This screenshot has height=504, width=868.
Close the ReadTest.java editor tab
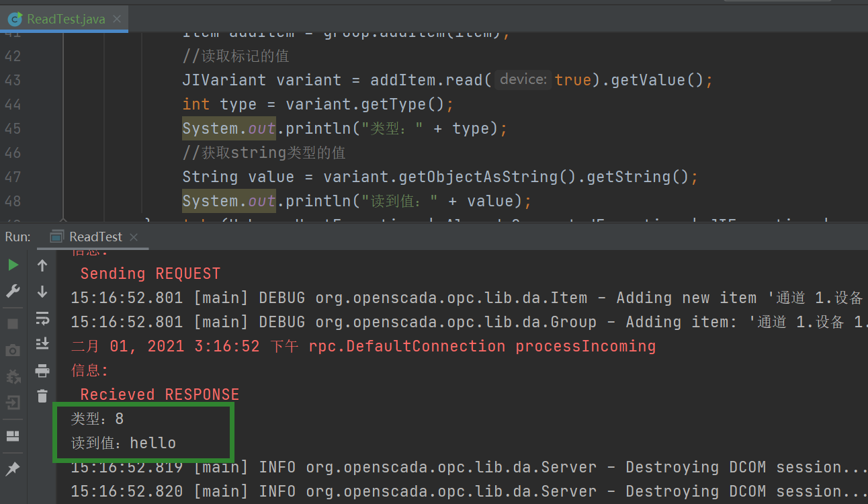[116, 19]
